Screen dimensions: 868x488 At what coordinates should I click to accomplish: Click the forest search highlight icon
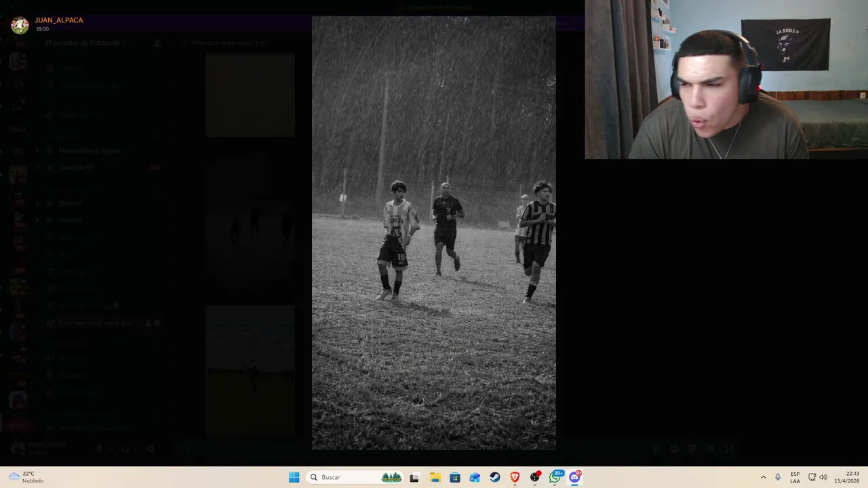[391, 477]
